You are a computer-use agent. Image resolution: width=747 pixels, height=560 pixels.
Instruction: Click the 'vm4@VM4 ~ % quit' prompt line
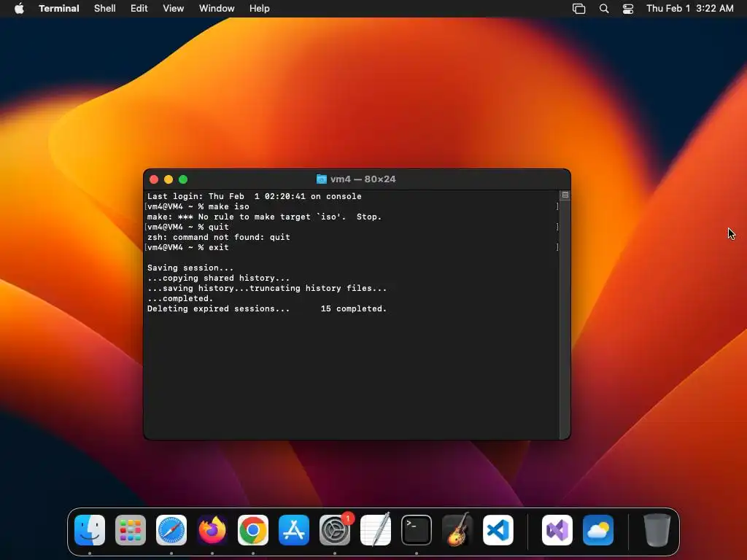(187, 227)
